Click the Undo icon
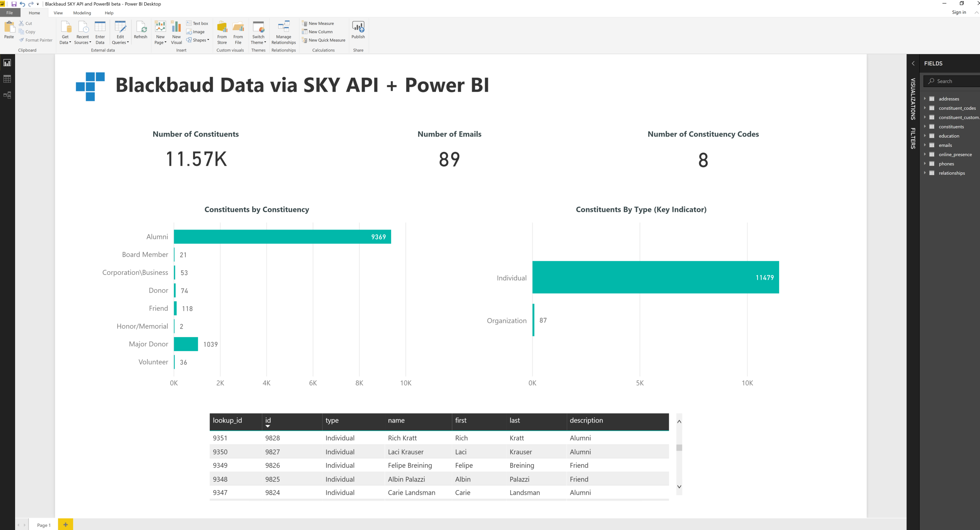The height and width of the screenshot is (530, 980). [22, 4]
